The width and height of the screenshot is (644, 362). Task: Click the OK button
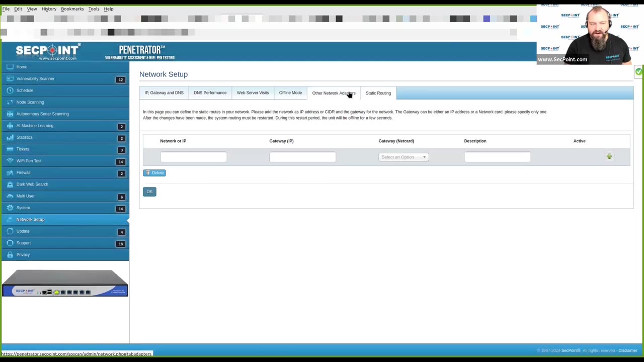click(149, 192)
